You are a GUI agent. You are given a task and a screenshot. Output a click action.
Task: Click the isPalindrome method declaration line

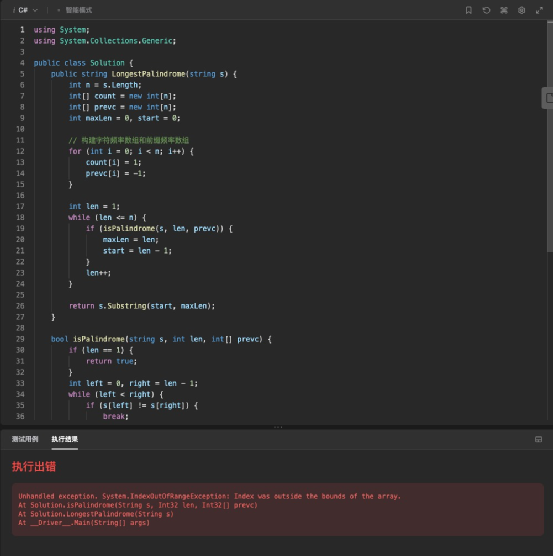click(x=161, y=339)
